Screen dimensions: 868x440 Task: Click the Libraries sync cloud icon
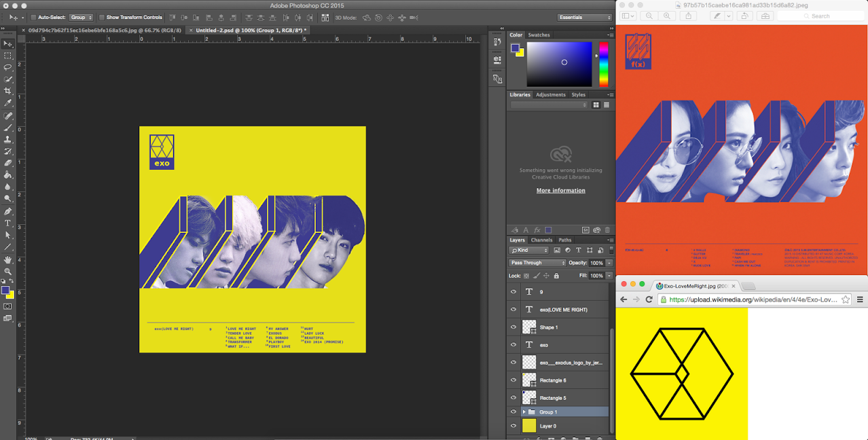596,230
